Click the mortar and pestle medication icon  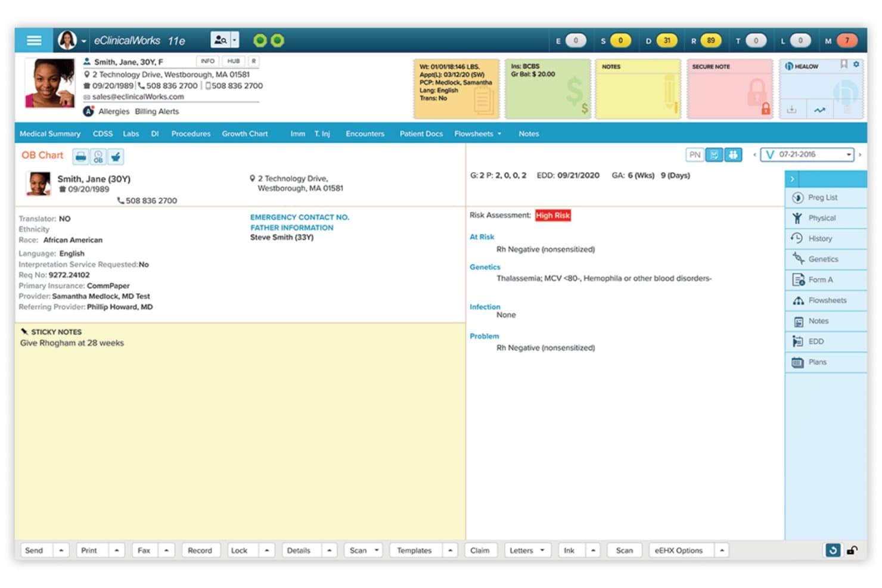(116, 157)
